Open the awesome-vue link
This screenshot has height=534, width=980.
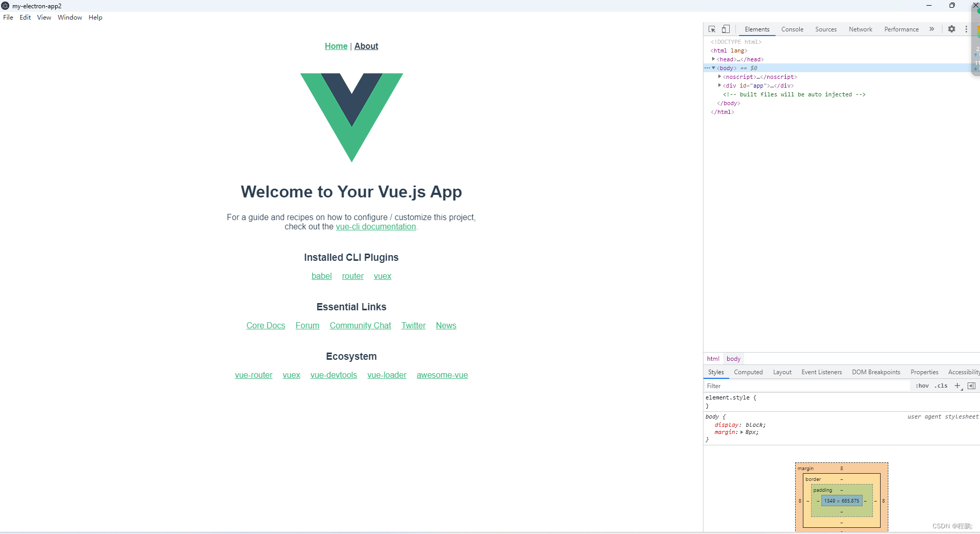[442, 375]
